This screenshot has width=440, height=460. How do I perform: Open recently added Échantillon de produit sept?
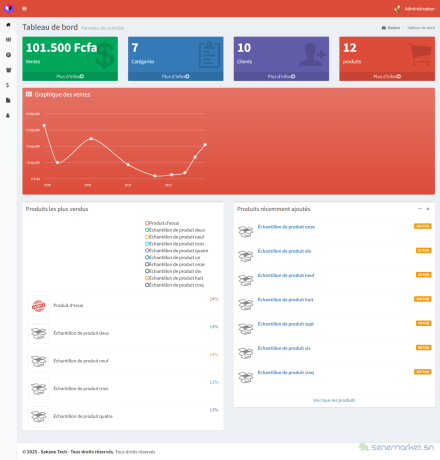click(x=286, y=324)
